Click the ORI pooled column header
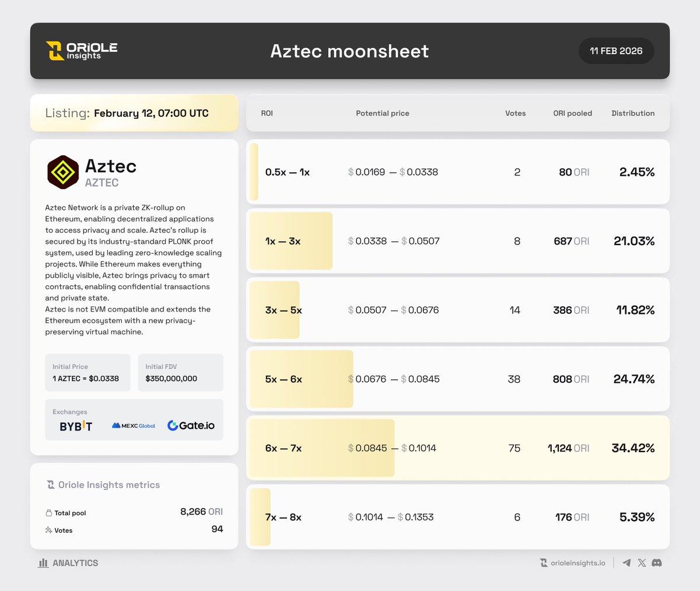 pyautogui.click(x=572, y=113)
